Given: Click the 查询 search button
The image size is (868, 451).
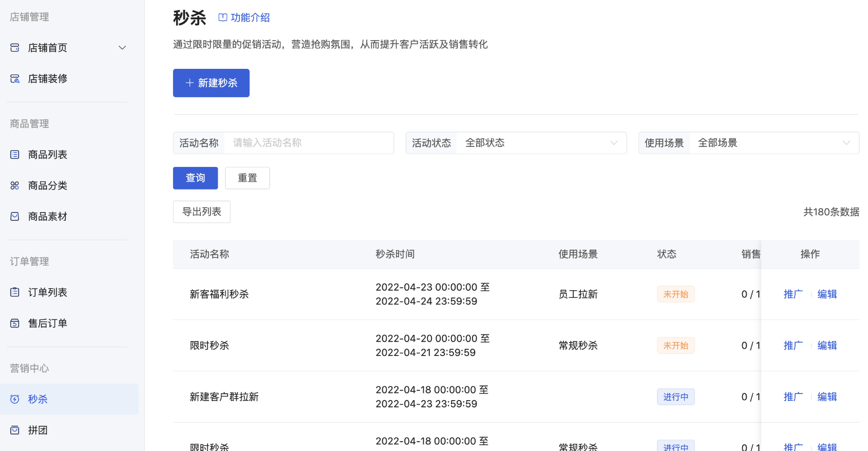Looking at the screenshot, I should pyautogui.click(x=195, y=178).
